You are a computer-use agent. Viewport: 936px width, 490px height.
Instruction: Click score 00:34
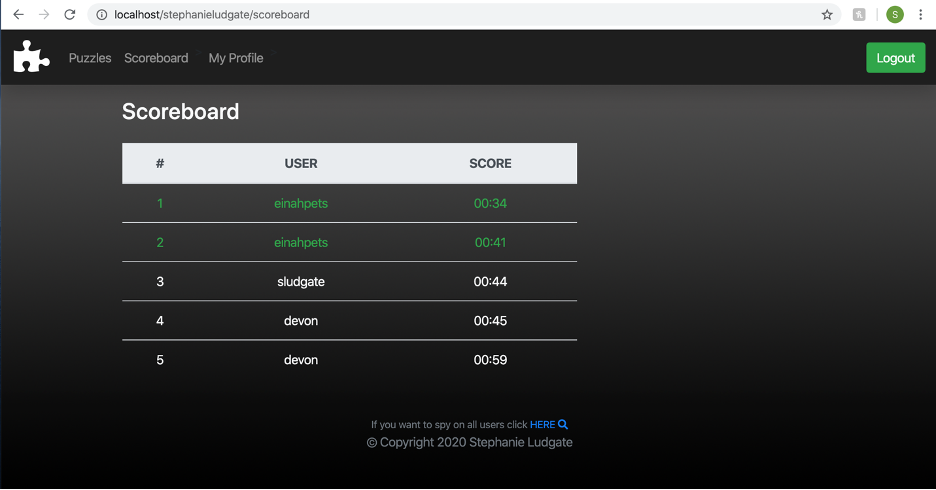click(490, 204)
